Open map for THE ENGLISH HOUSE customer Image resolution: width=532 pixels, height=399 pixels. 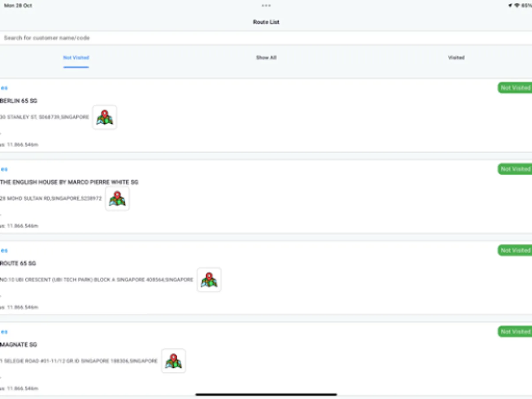click(117, 199)
